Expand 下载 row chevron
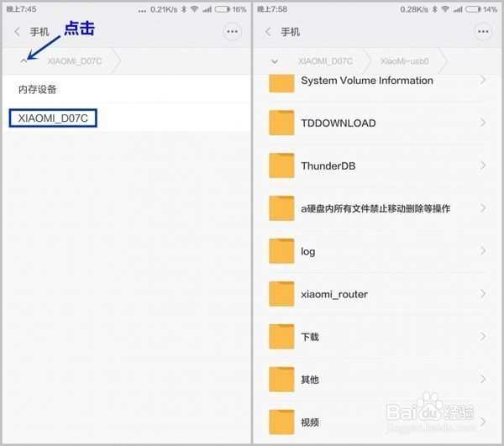The width and height of the screenshot is (504, 446). click(483, 336)
